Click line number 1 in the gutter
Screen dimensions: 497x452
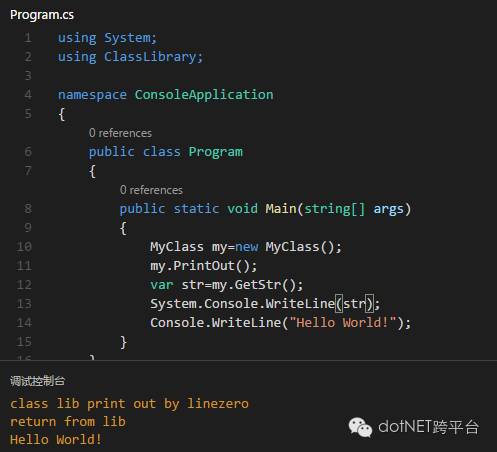[x=28, y=38]
